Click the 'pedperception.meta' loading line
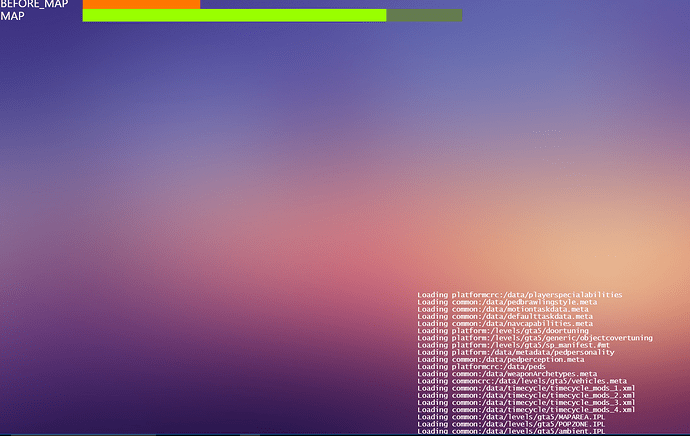690x436 pixels. click(x=501, y=359)
